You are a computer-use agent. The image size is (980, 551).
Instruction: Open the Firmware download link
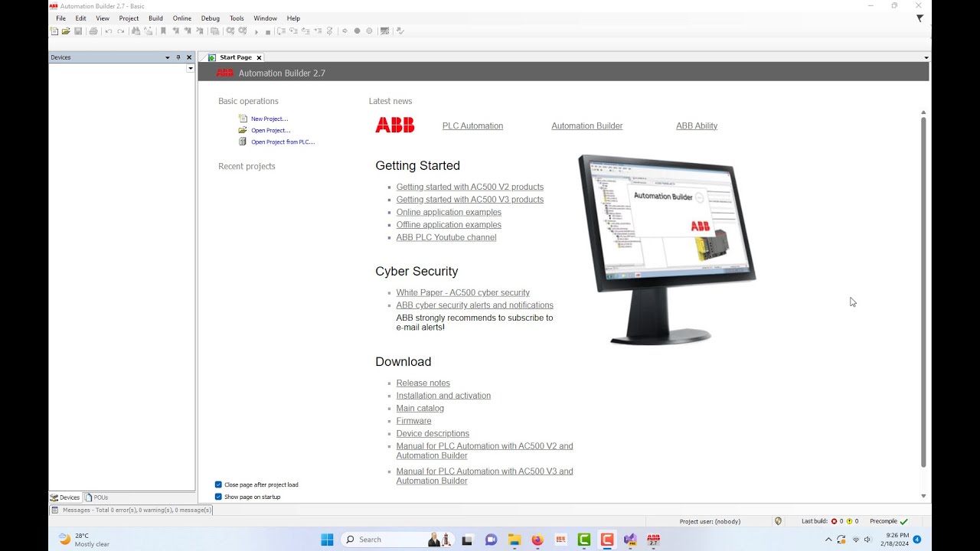(414, 421)
